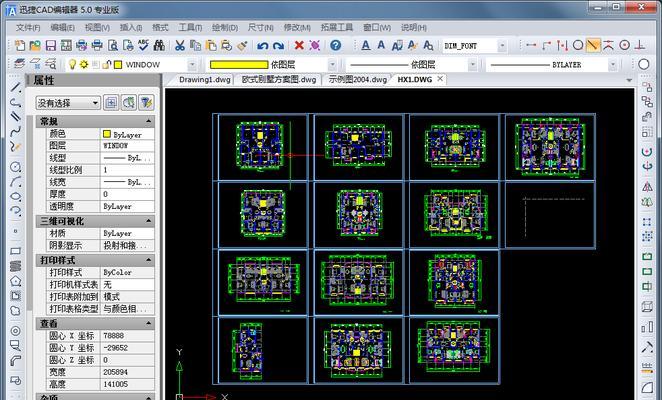Screen dimensions: 662x400
Task: Open the 绘制(D) menu
Action: click(225, 27)
